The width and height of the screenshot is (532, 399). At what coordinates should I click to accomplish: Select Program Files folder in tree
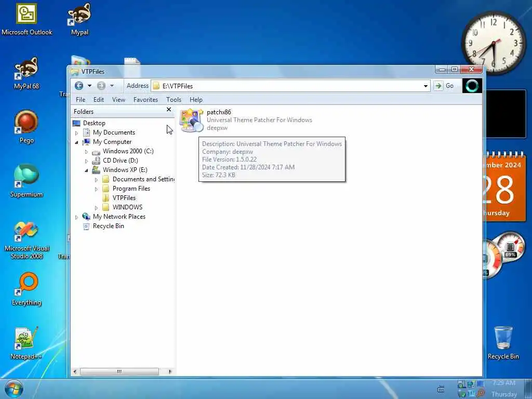click(x=131, y=189)
